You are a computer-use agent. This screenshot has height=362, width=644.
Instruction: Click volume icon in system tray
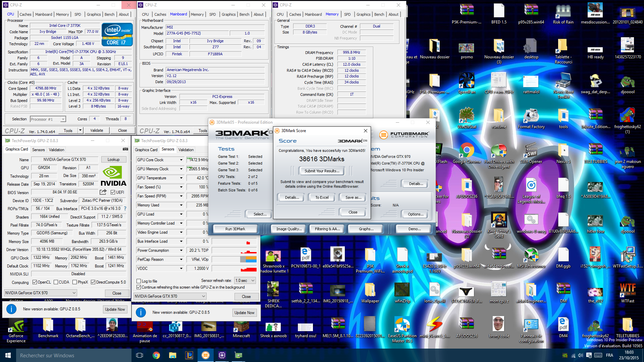coord(581,355)
